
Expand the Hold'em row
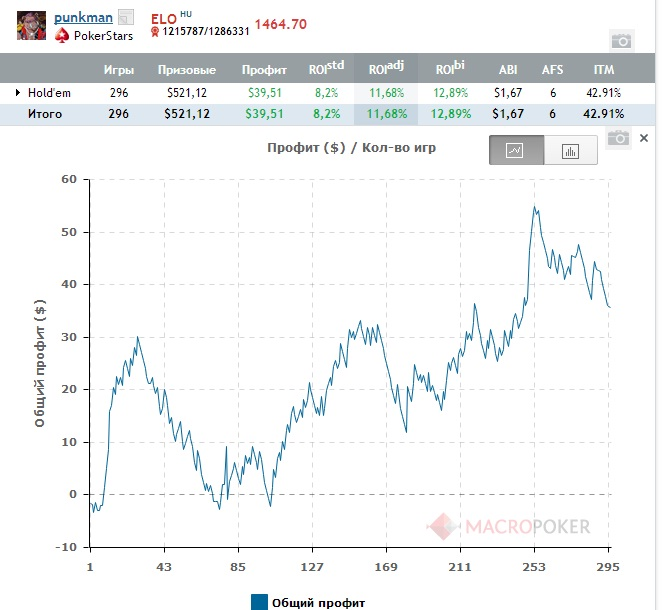tap(18, 92)
